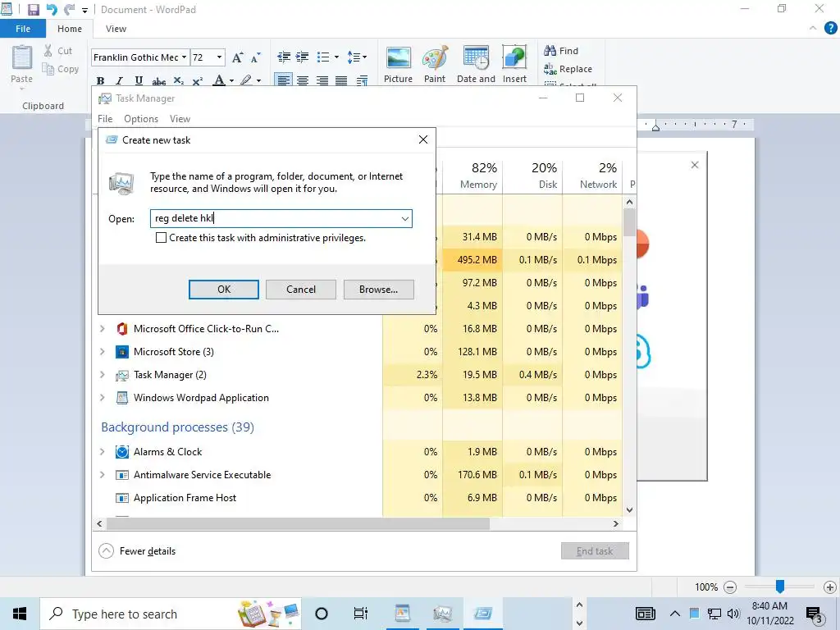Open Task Manager View menu

180,119
